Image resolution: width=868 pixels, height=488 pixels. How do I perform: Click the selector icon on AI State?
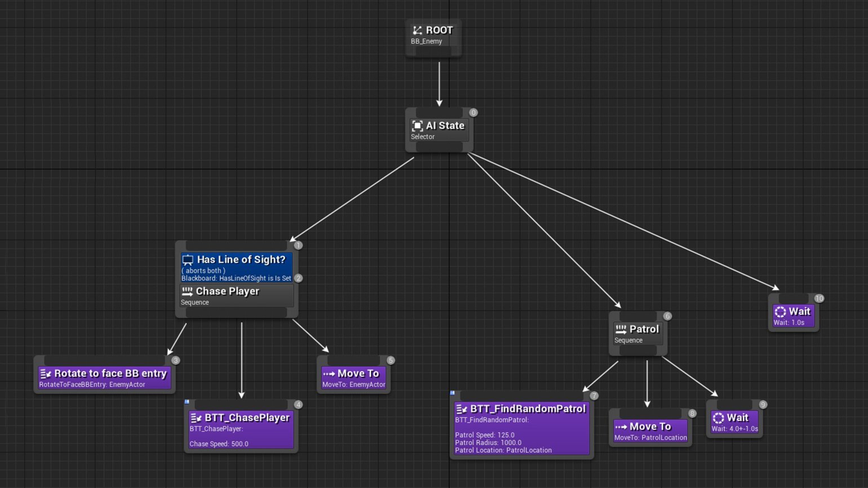(417, 126)
